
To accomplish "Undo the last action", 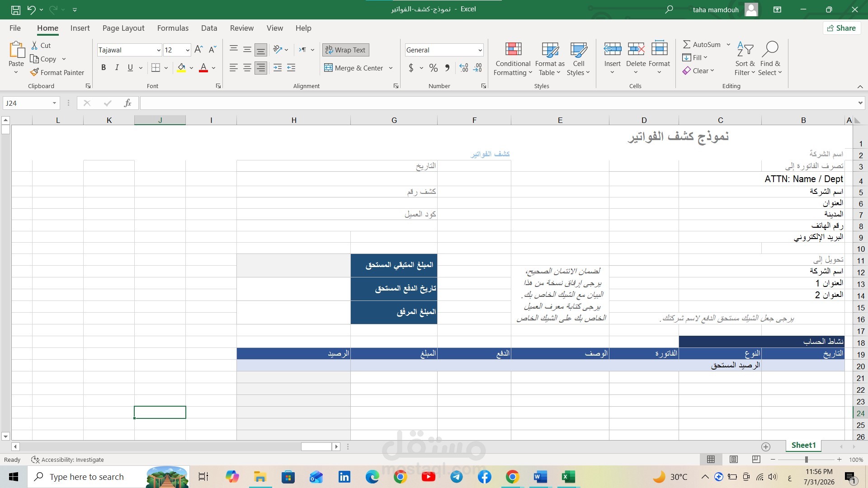I will tap(31, 9).
